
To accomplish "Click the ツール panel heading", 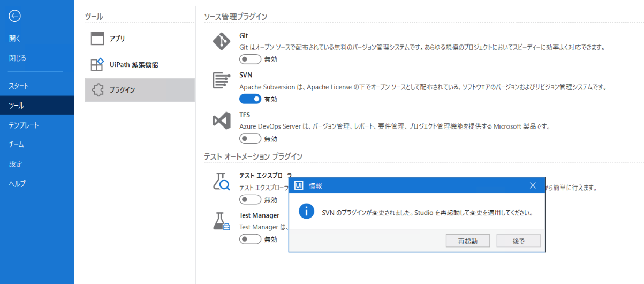I will tap(94, 17).
